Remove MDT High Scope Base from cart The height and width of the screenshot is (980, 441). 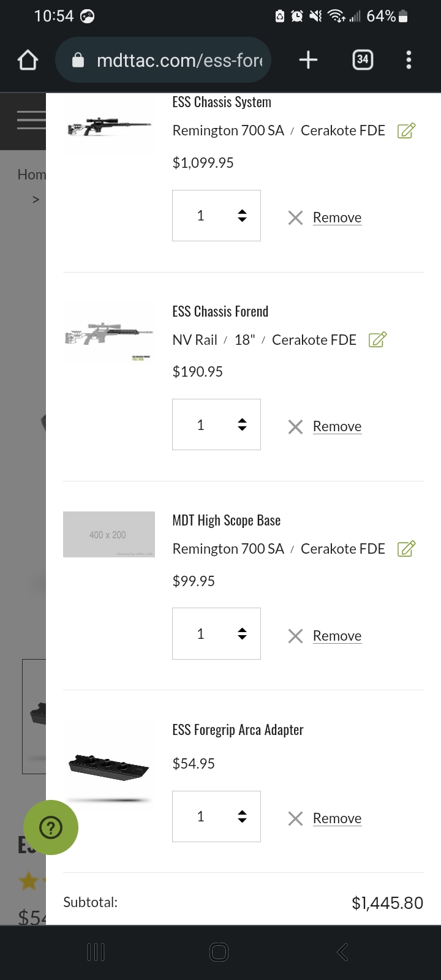325,636
